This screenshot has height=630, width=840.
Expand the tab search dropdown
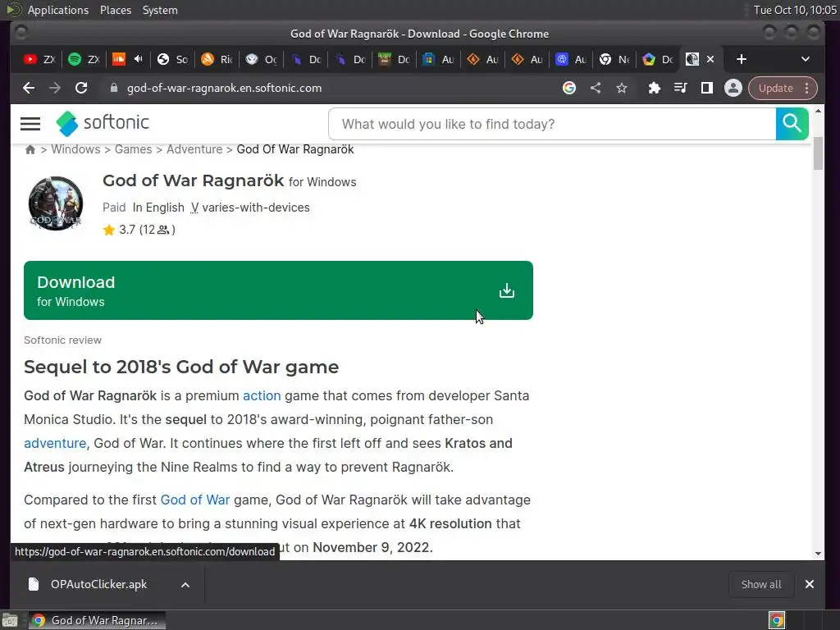[x=806, y=59]
